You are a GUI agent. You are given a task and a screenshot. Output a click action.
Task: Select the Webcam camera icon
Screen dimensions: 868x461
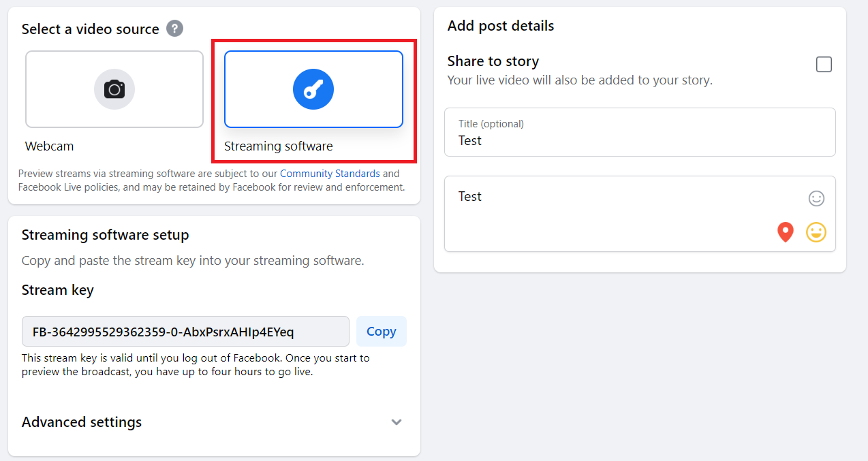pos(114,89)
